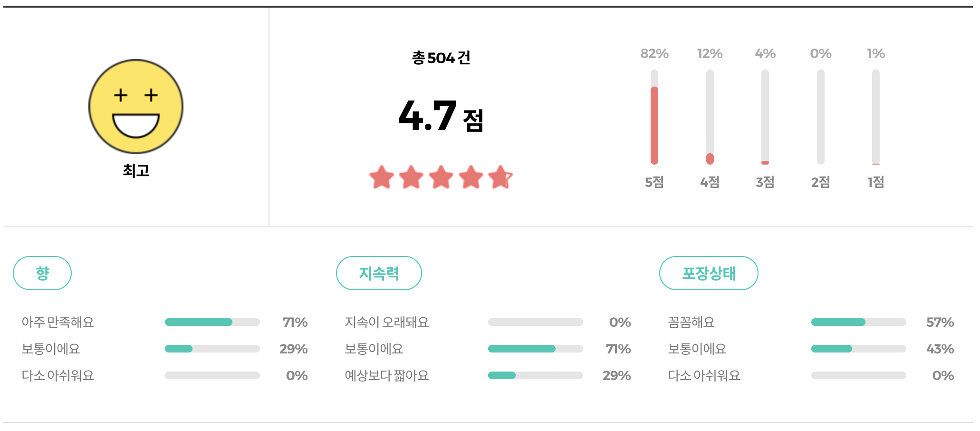The height and width of the screenshot is (431, 980).
Task: Click the 포장상태 category badge icon
Action: (x=708, y=273)
